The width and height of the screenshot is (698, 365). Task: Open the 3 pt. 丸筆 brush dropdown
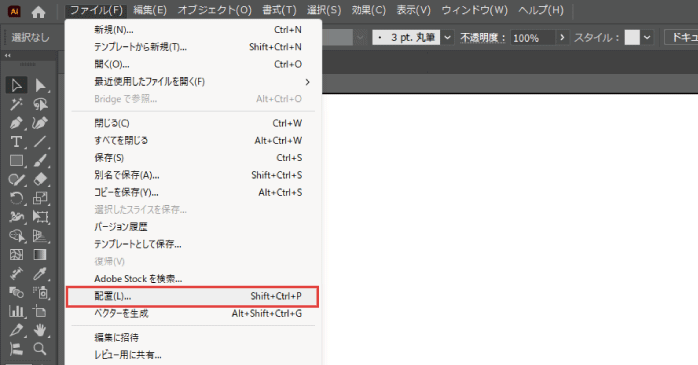(448, 37)
